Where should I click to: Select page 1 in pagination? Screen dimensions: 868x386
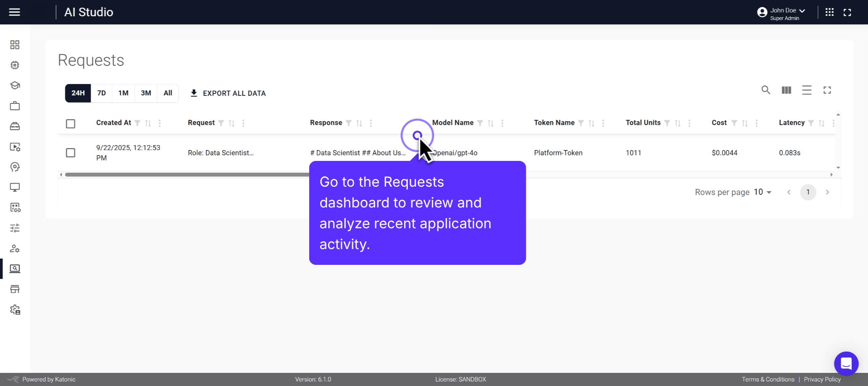808,192
